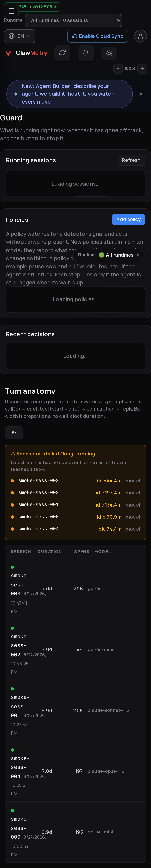Screen dimensions: 151x868
Task: Click the Add policy button
Action: 128,219
